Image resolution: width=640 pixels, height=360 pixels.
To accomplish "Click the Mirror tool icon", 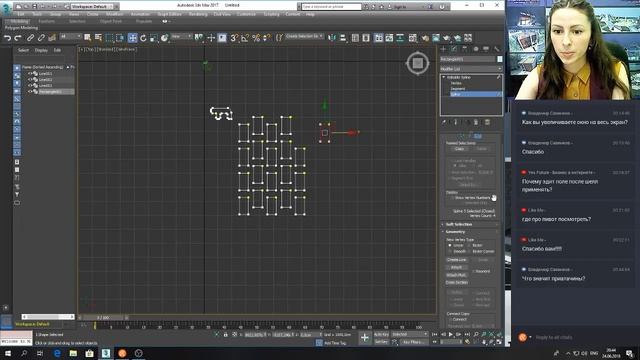I will coord(332,38).
